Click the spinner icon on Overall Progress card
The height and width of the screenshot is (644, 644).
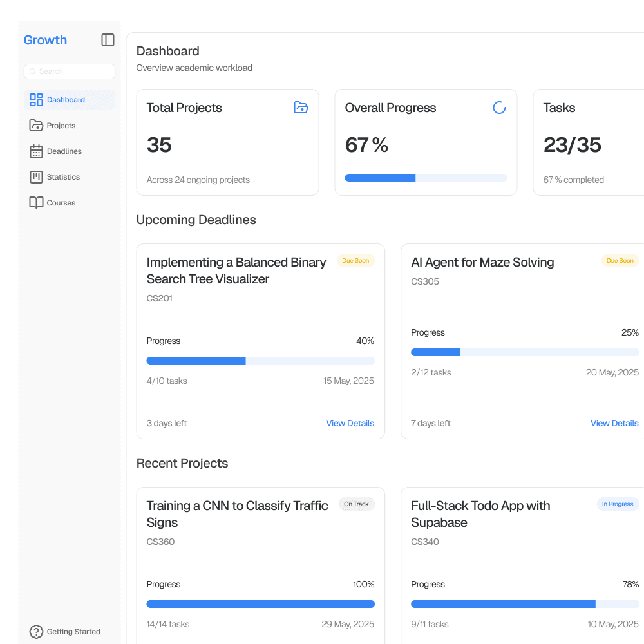coord(499,108)
